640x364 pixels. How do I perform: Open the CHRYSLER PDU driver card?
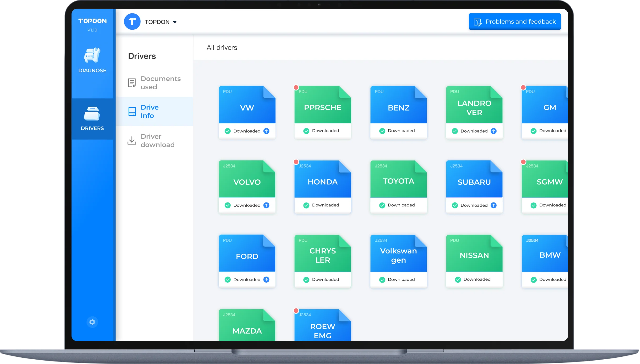pyautogui.click(x=323, y=261)
